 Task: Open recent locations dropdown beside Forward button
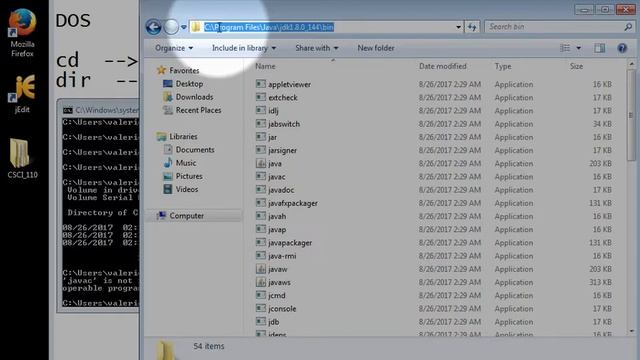(x=184, y=27)
